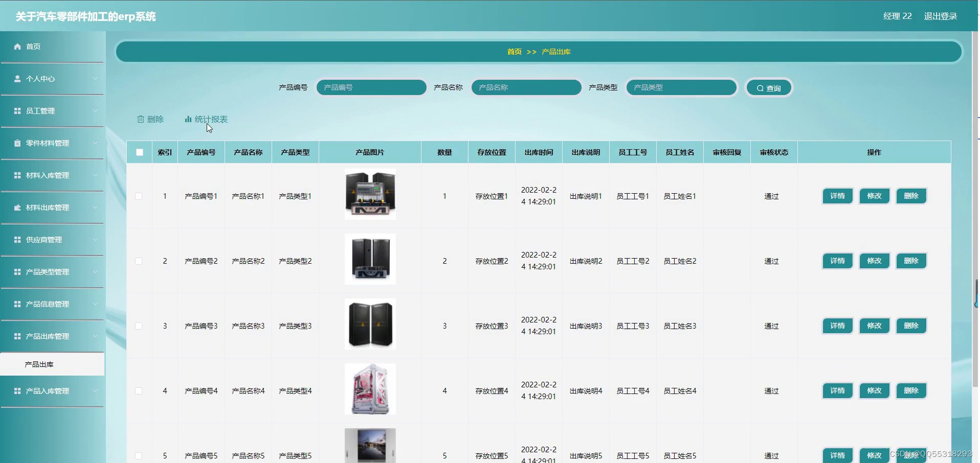
Task: Click 修改 button for 产品编号1
Action: 874,196
